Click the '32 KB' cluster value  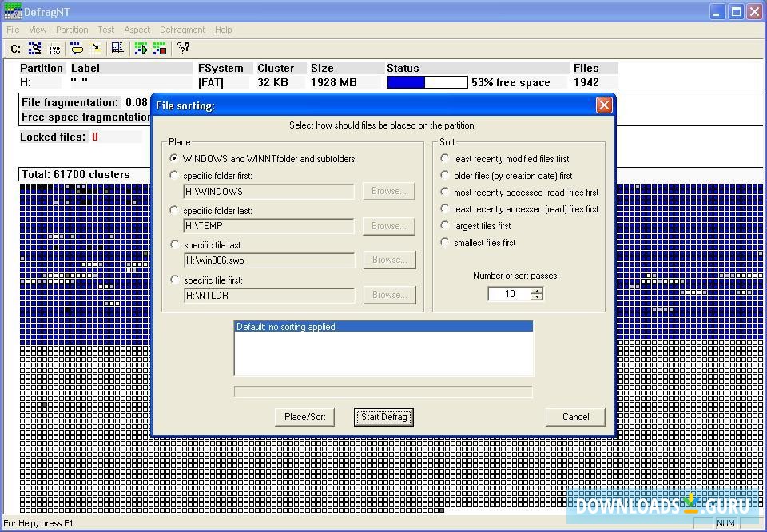click(272, 82)
